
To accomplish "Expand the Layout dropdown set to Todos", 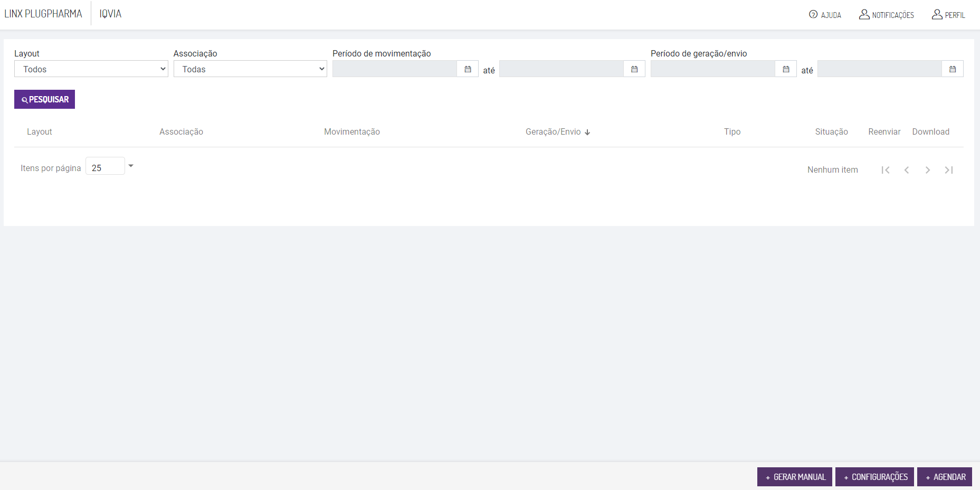I will pos(91,69).
